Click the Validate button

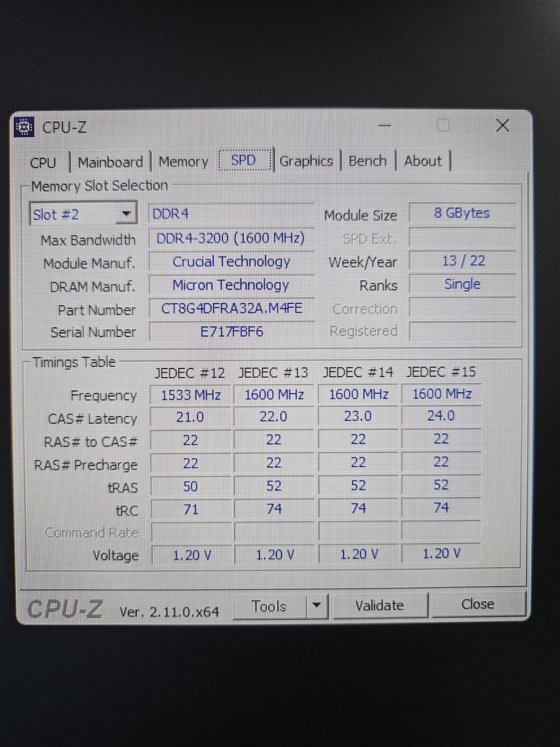pyautogui.click(x=379, y=605)
